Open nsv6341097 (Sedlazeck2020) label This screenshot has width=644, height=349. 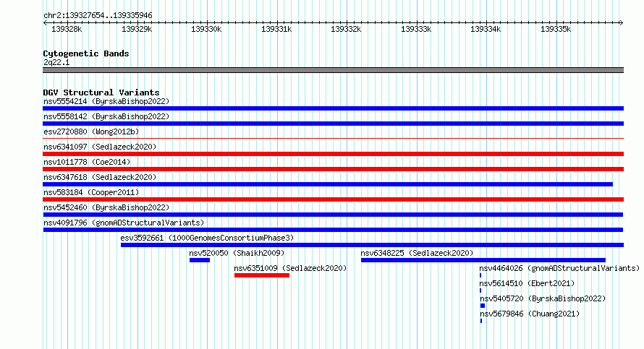[100, 147]
